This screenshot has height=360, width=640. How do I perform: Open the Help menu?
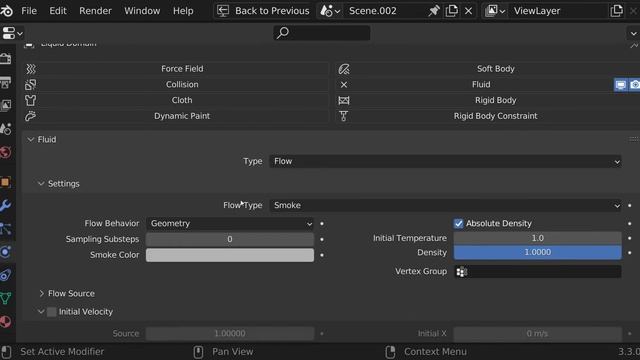coord(183,11)
